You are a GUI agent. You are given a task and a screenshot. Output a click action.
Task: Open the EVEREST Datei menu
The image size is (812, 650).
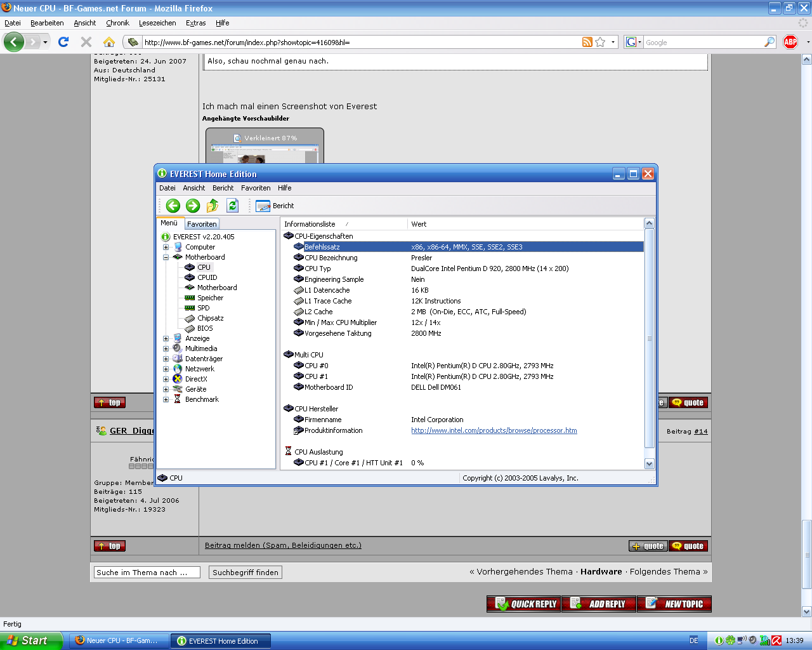[x=167, y=188]
